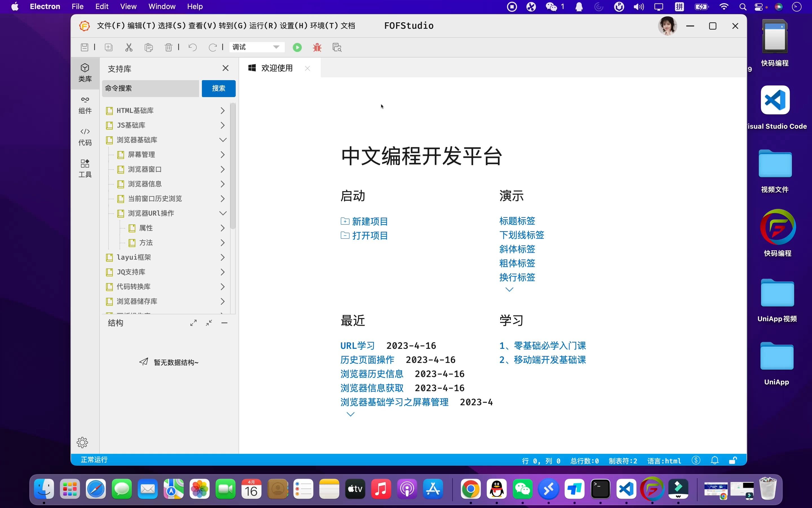Open the 运行(R) menu
The width and height of the screenshot is (812, 508).
(x=263, y=26)
